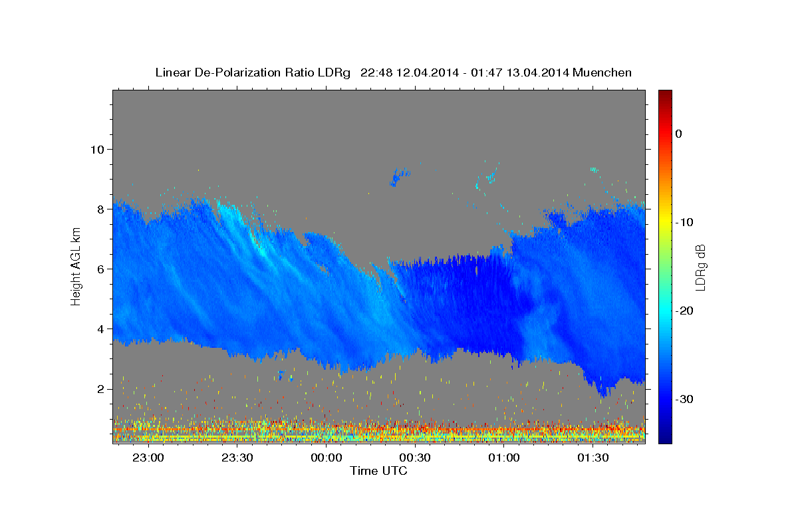798x532 pixels.
Task: Click the 23:00 time tick label
Action: click(148, 458)
